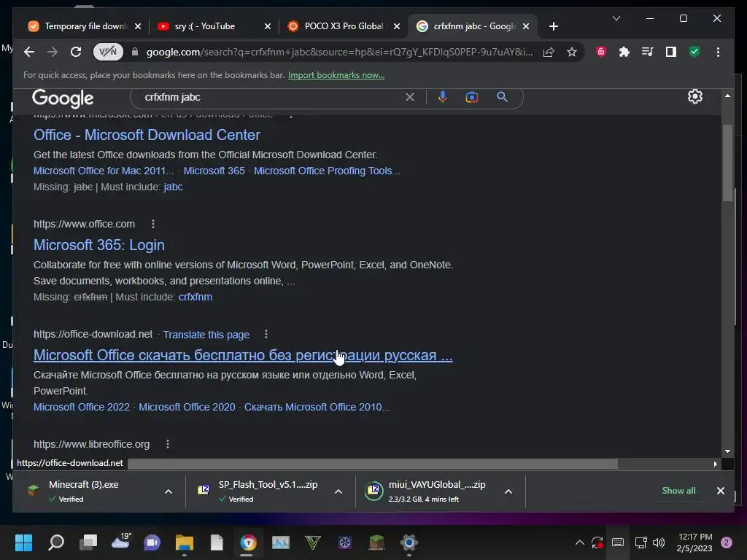Screen dimensions: 747x560
Task: Go forward to the next page
Action: click(x=53, y=52)
